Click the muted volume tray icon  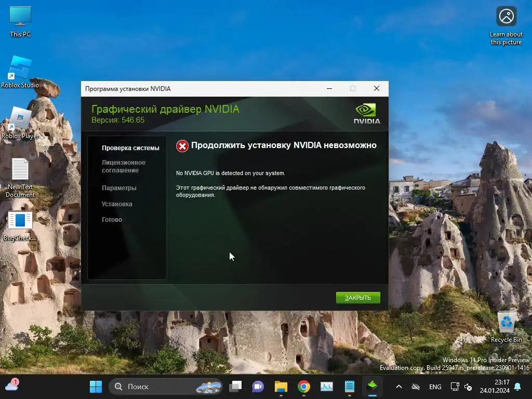click(x=468, y=387)
